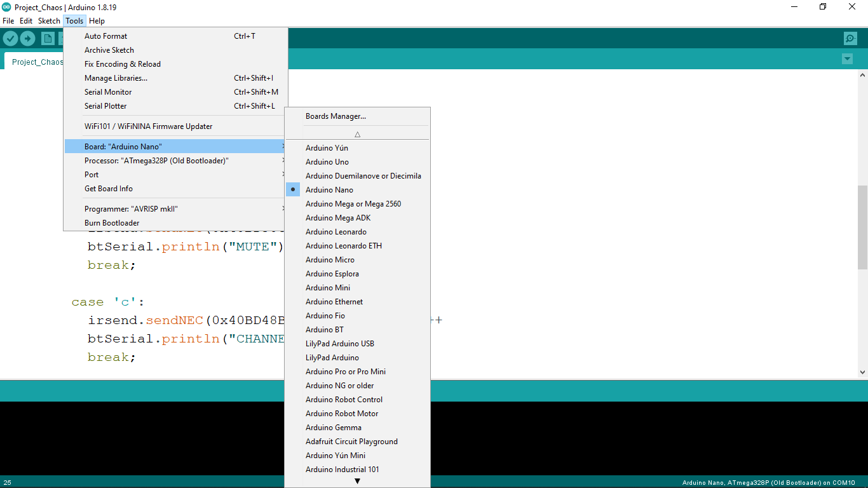
Task: Create a new sketch via the document icon
Action: 48,38
